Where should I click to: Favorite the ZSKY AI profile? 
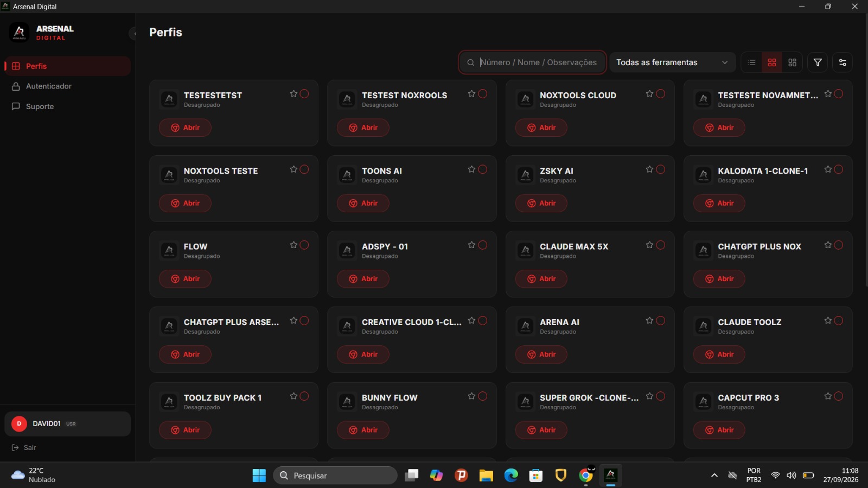pyautogui.click(x=649, y=169)
